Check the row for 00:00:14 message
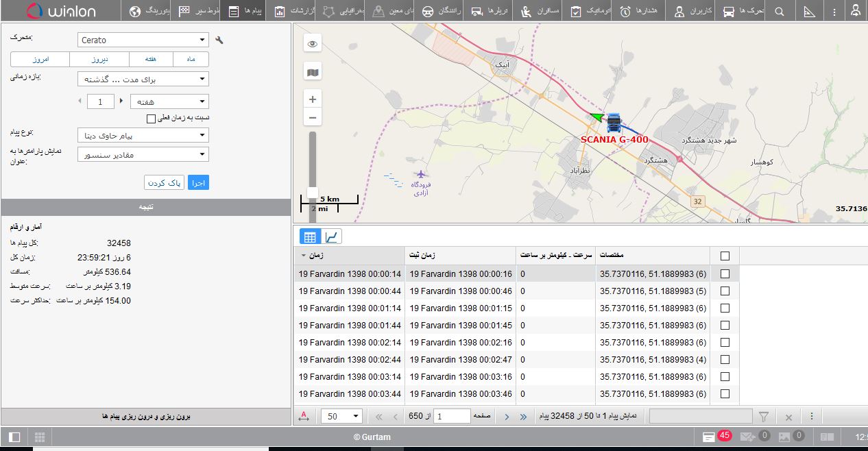 pyautogui.click(x=725, y=273)
